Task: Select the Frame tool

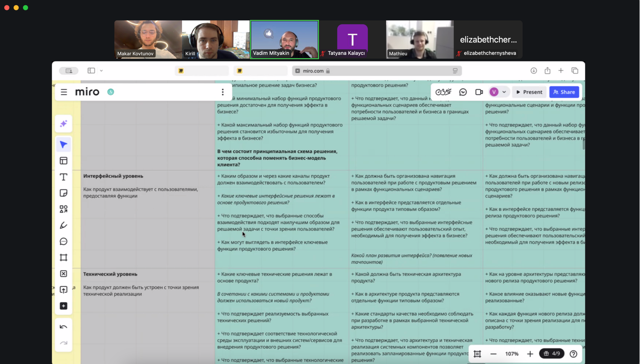Action: [63, 258]
